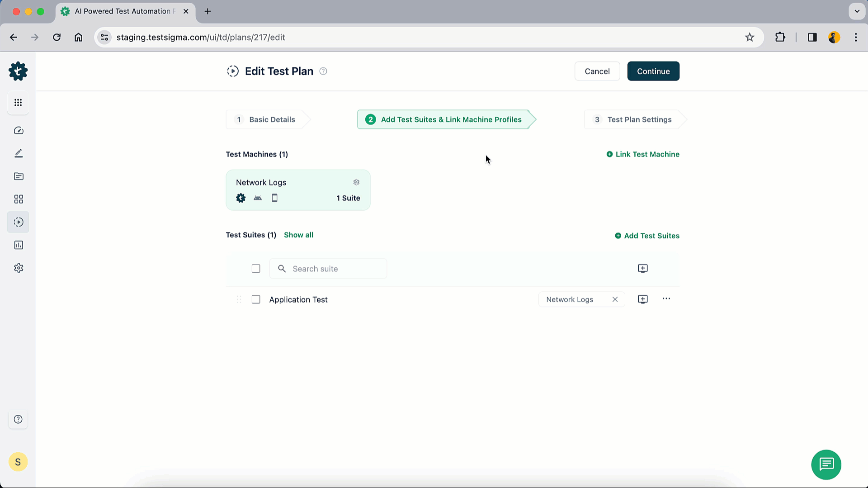The height and width of the screenshot is (488, 868).
Task: Toggle the browser side panel icon
Action: 812,37
